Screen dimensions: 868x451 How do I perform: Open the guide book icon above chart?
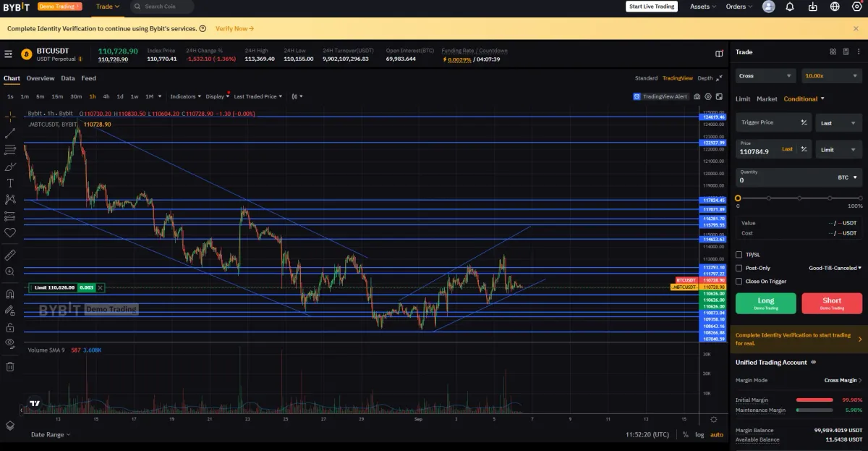pos(719,54)
